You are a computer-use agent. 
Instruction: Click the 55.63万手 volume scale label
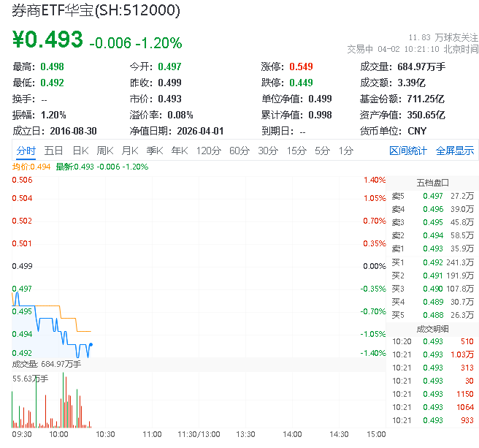coord(30,379)
